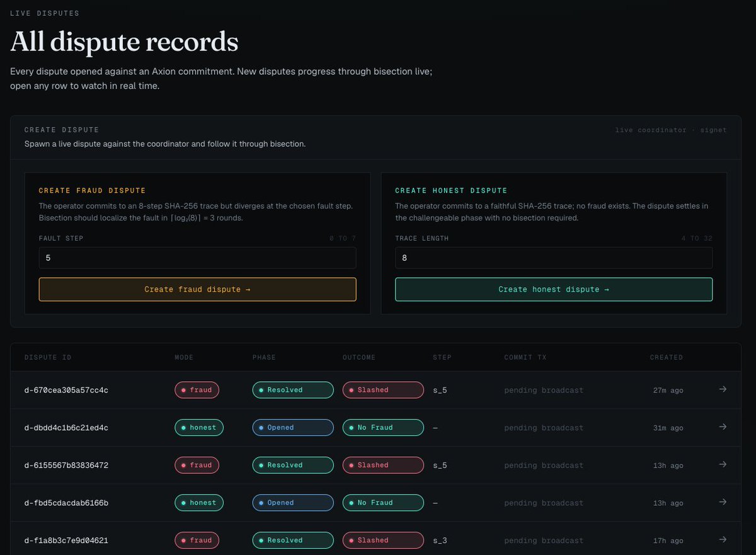
Task: Select dispute ID d-670cea305a57cc4c
Action: point(66,390)
